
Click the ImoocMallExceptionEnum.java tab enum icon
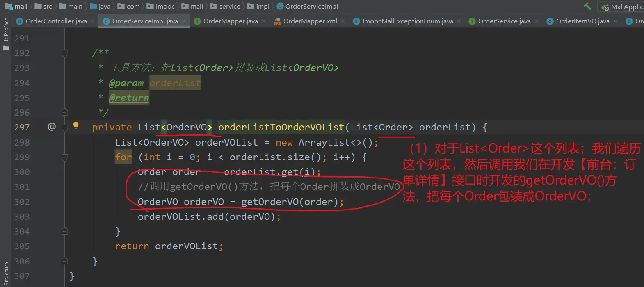356,21
